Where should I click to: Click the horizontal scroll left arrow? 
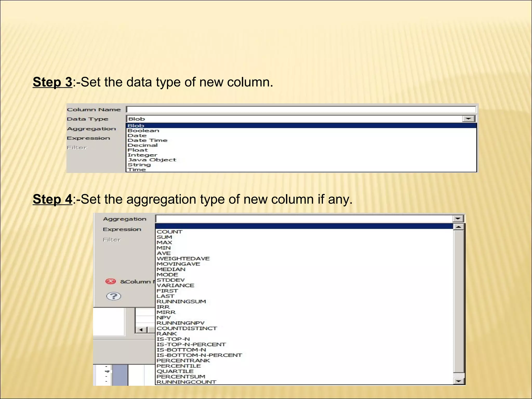(x=141, y=330)
